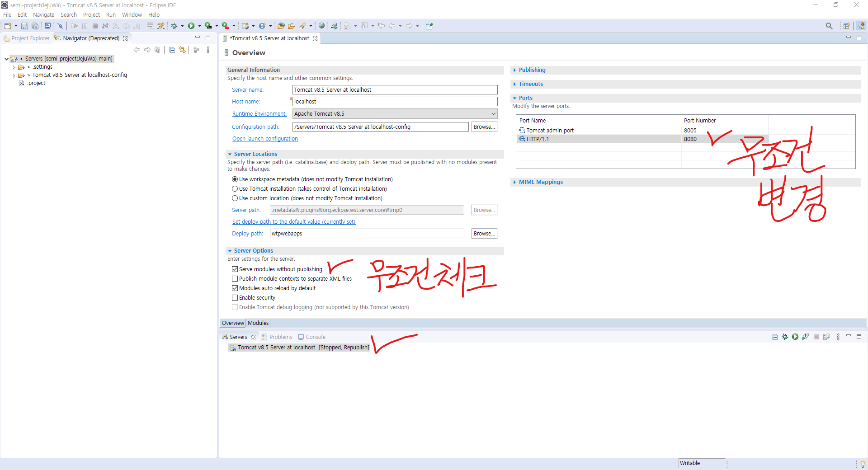Viewport: 868px width, 470px height.
Task: Open the Problems view tab
Action: pos(277,337)
